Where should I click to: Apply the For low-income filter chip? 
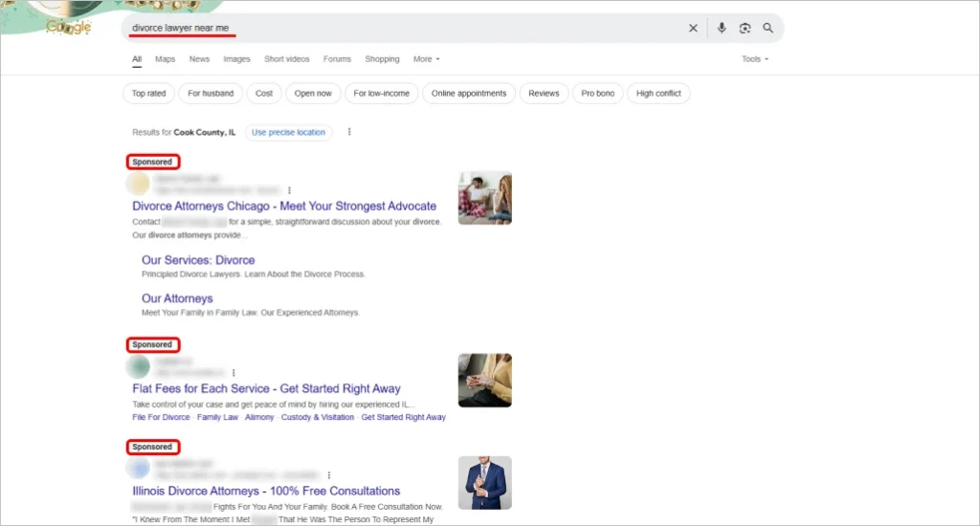(381, 94)
